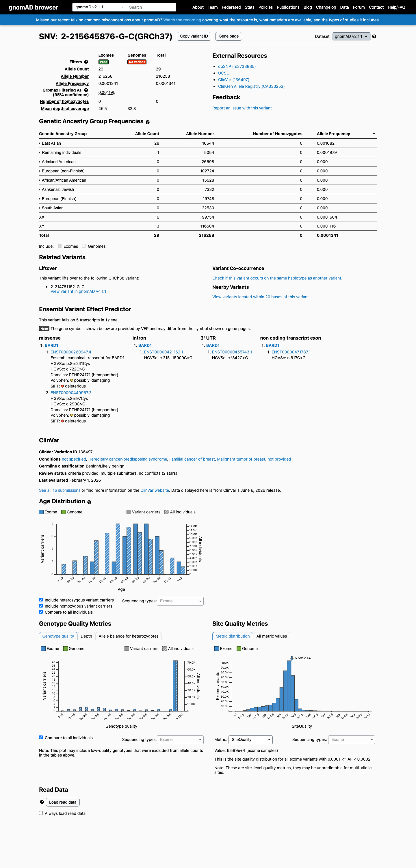This screenshot has height=868, width=416.
Task: Switch to the Depth tab
Action: [86, 636]
